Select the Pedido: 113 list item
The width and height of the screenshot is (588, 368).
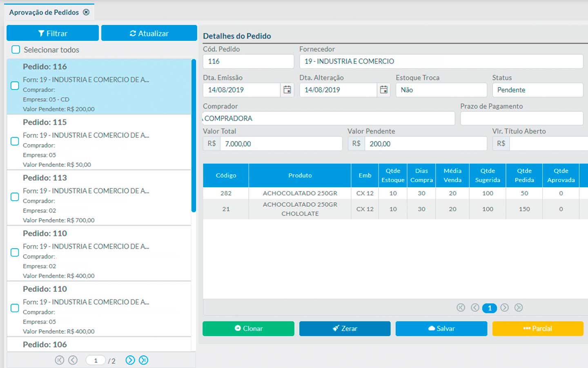99,197
